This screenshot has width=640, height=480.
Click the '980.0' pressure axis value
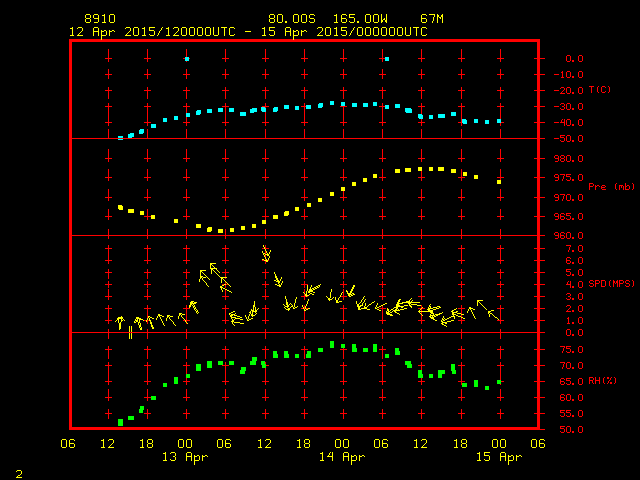point(569,158)
